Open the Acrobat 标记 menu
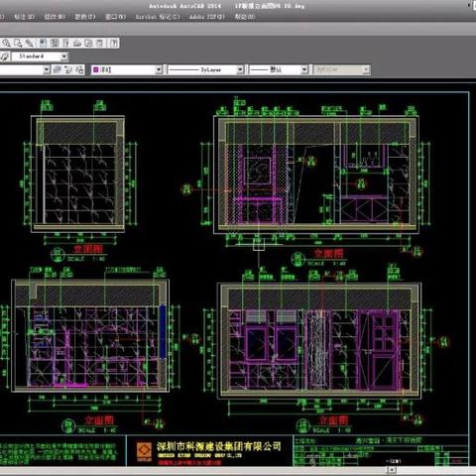Screen dimensions: 476x476 [x=158, y=17]
